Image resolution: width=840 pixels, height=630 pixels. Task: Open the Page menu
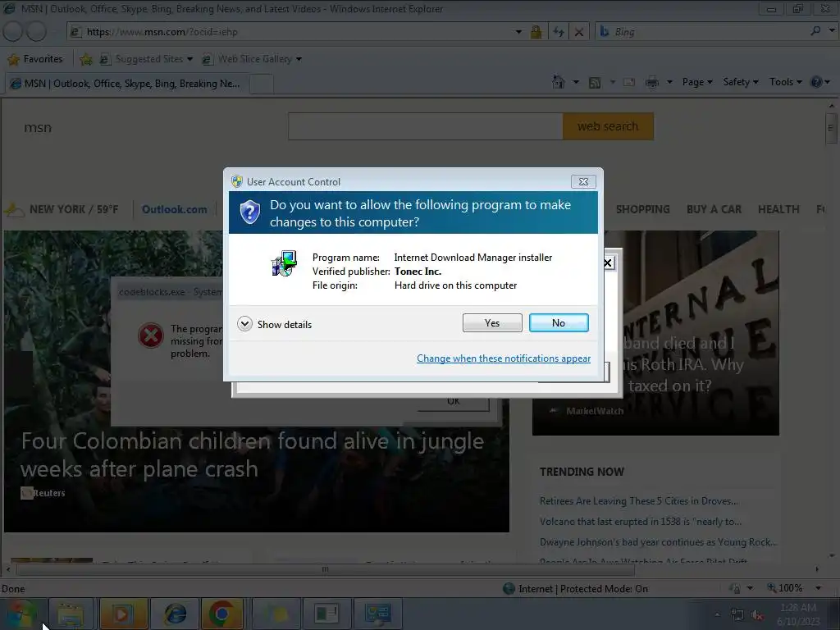point(697,82)
